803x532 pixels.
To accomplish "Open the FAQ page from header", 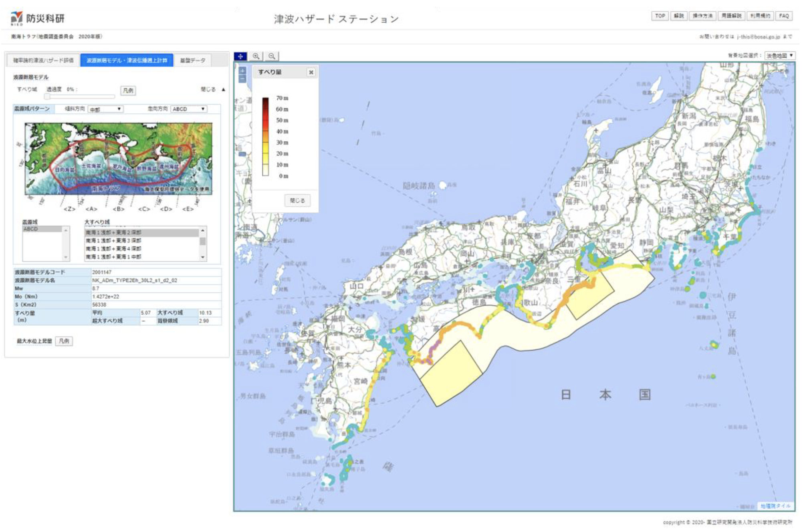I will point(784,16).
